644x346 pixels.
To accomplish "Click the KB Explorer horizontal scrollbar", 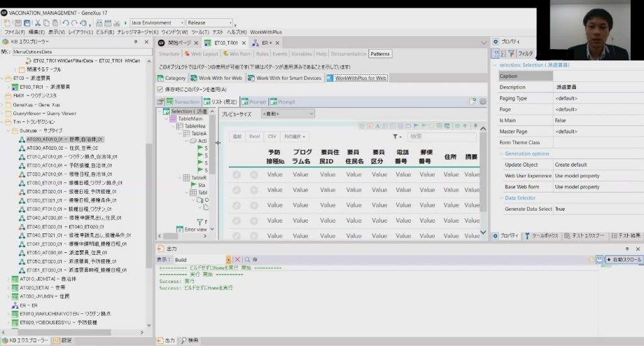I will [73, 332].
